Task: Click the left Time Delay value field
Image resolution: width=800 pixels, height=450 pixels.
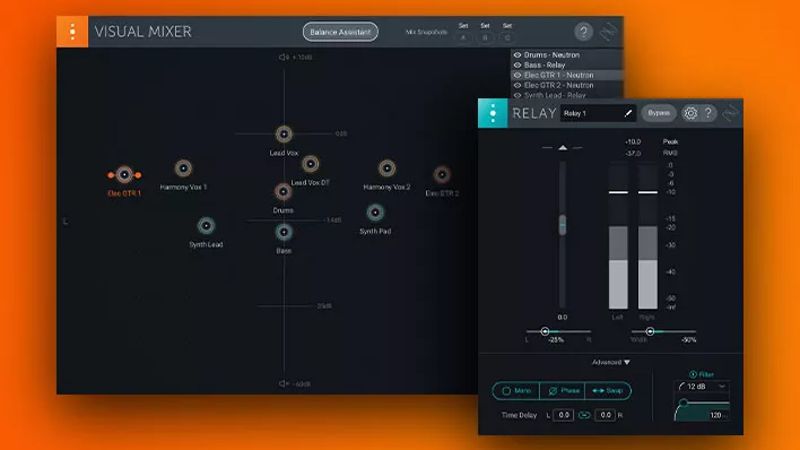Action: click(563, 415)
